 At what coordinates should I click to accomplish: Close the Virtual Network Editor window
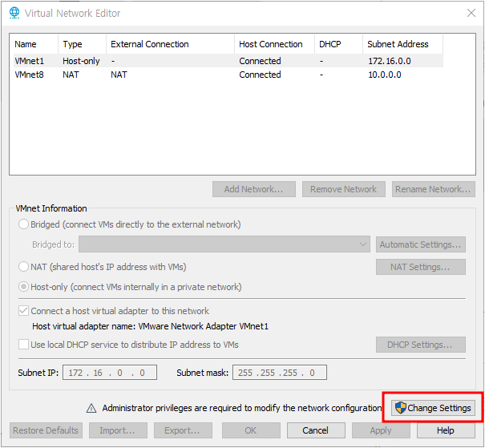click(471, 13)
